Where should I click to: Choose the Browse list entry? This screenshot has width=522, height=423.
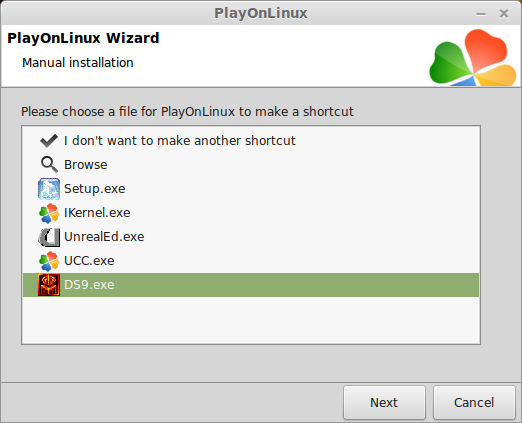(x=251, y=165)
